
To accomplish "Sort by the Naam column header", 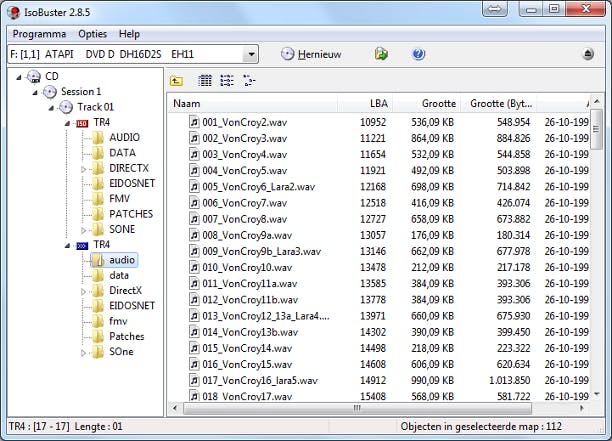I will coord(253,103).
